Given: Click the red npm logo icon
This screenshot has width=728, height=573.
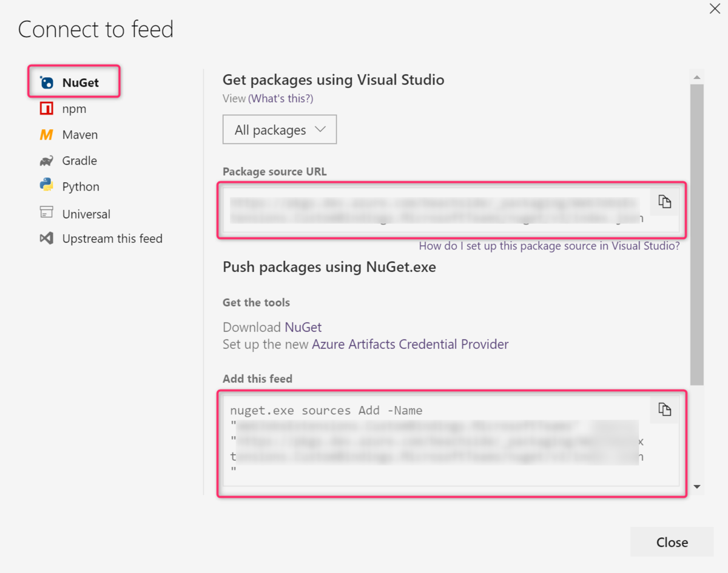Looking at the screenshot, I should coord(47,109).
